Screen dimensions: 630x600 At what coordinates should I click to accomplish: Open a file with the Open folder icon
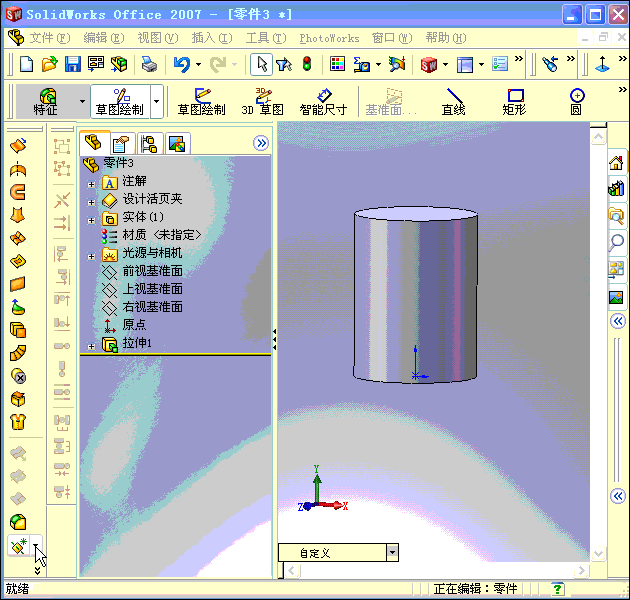point(49,64)
